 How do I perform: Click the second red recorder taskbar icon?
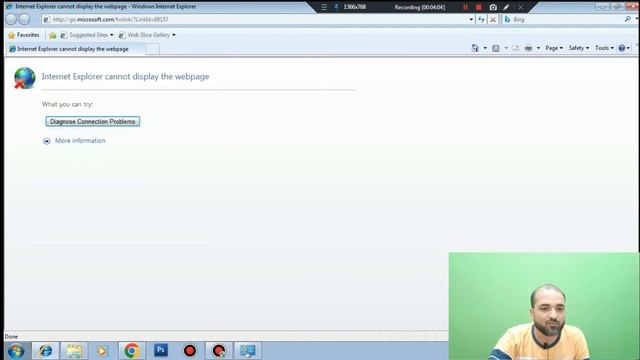point(219,351)
